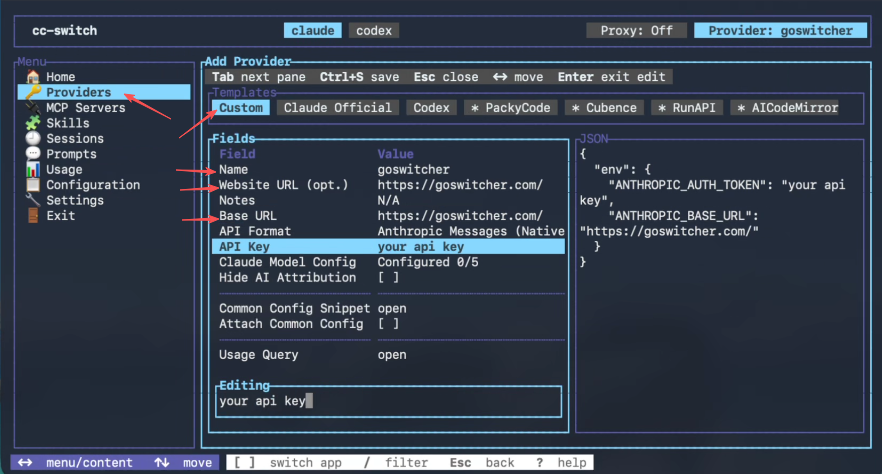Click the Configuration clipboard icon

coord(33,184)
